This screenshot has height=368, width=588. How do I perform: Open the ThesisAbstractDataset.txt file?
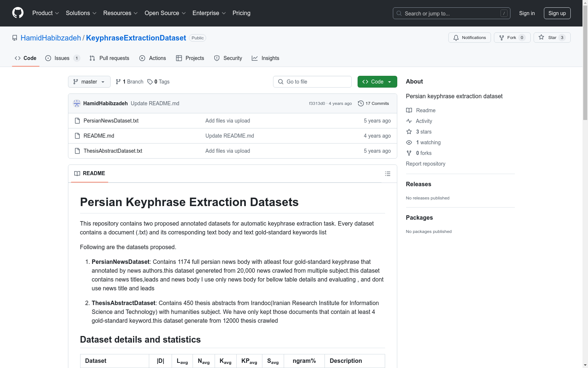(x=113, y=151)
